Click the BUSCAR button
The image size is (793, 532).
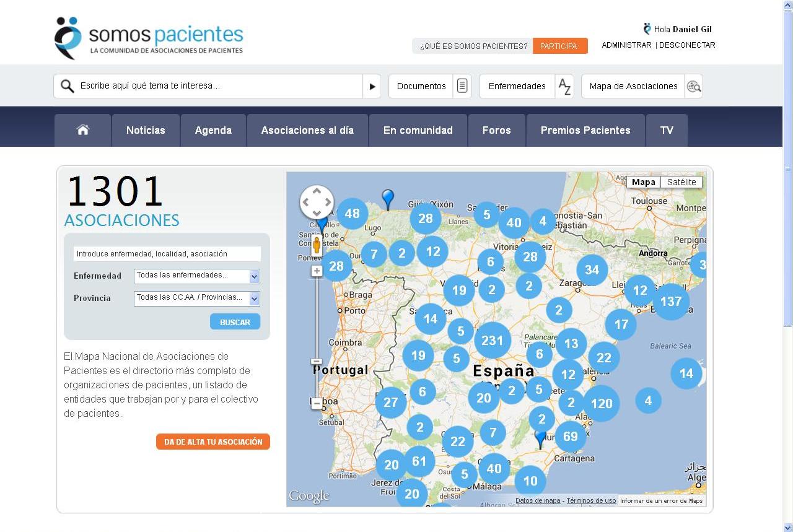pos(235,322)
